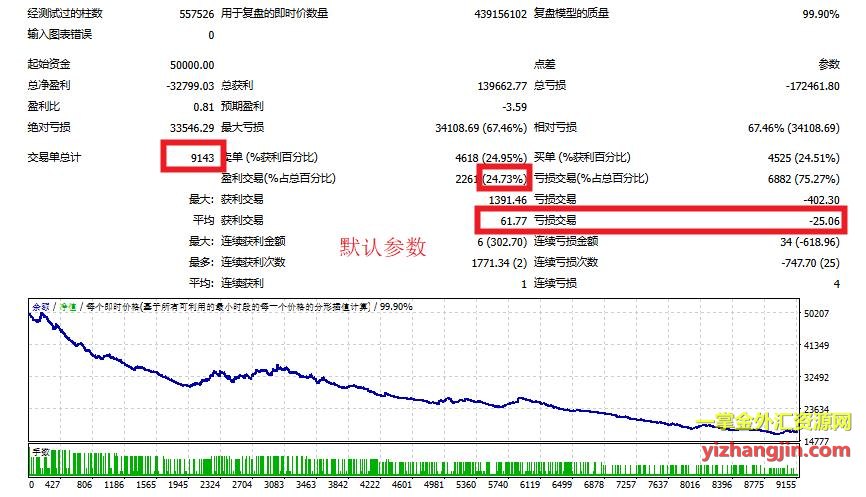Select the average loss trade value -25.06

click(x=826, y=220)
